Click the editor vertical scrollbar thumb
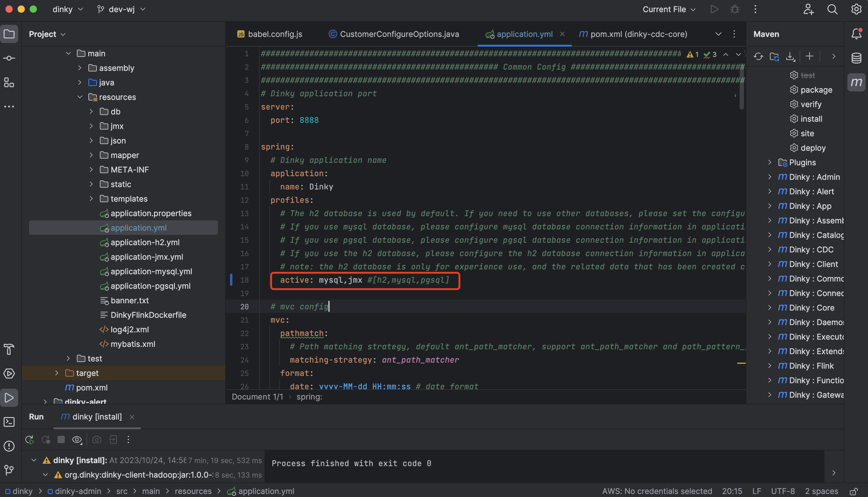 741,87
